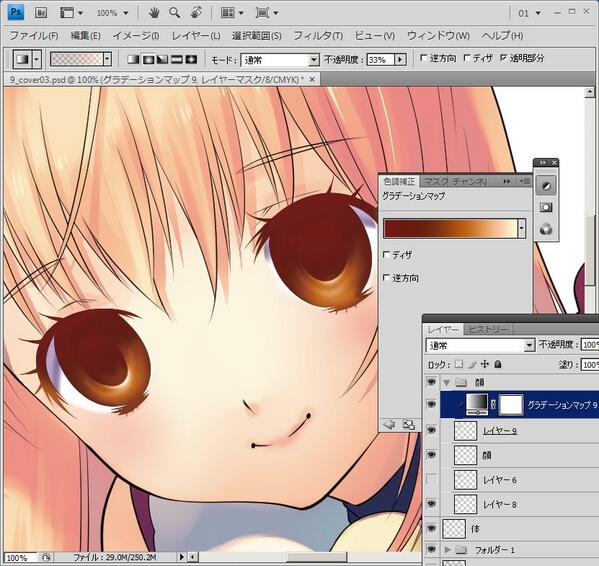The height and width of the screenshot is (566, 599).
Task: Click the Photoshop Ps logo icon
Action: (x=16, y=12)
